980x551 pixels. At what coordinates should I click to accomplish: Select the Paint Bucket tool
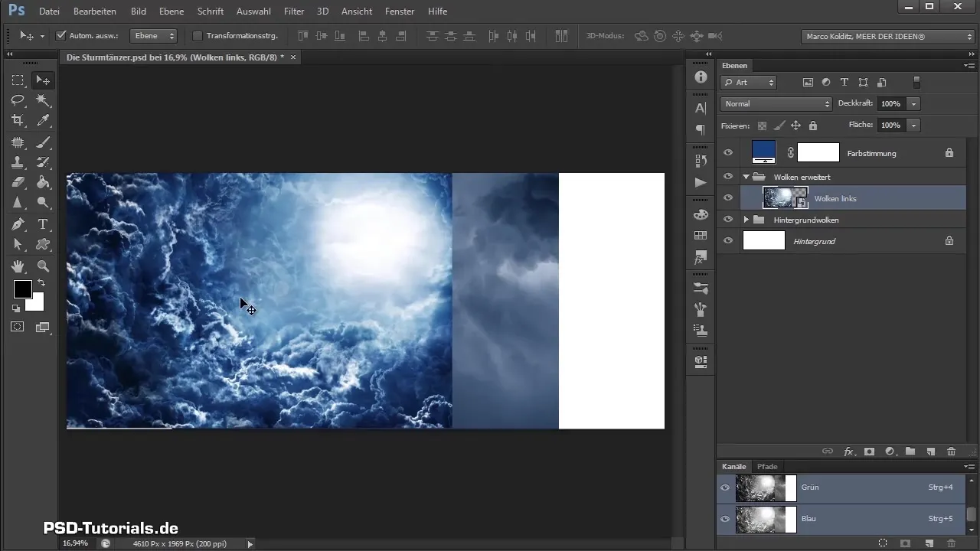[x=43, y=182]
